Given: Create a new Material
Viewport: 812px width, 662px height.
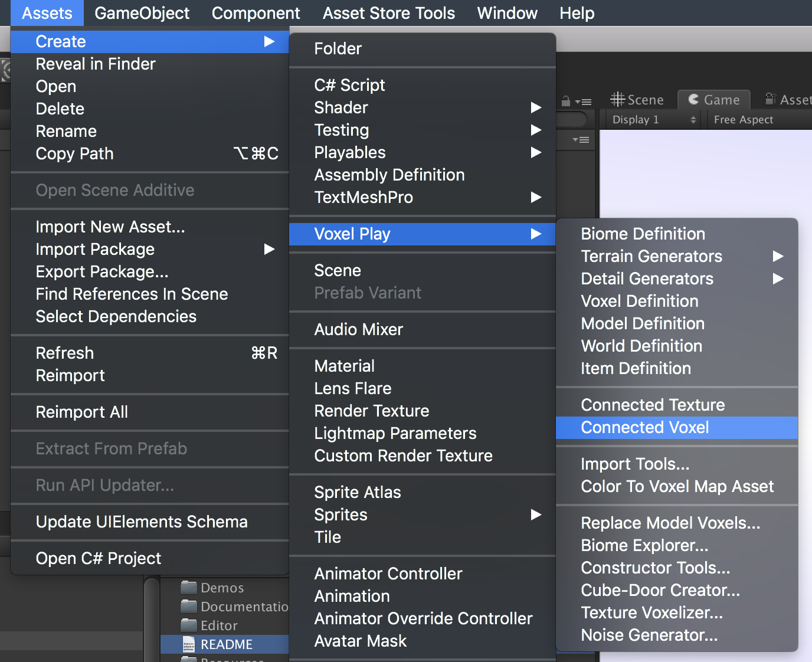Looking at the screenshot, I should (423, 366).
